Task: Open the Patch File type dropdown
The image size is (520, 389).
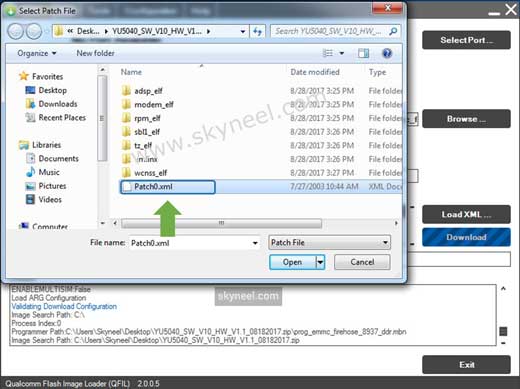Action: pyautogui.click(x=329, y=243)
